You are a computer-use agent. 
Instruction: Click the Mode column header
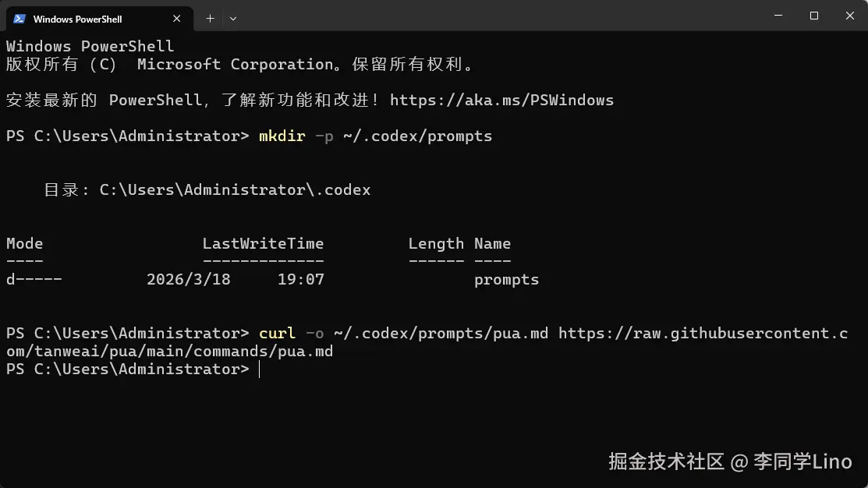25,243
